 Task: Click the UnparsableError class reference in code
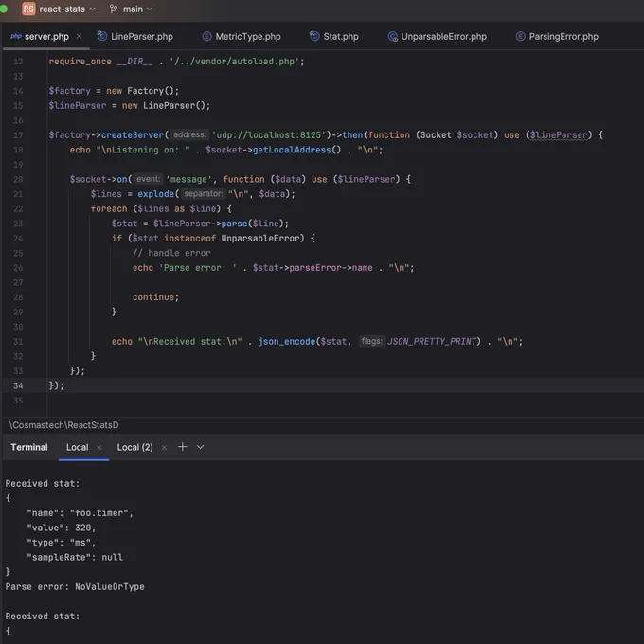click(x=260, y=239)
